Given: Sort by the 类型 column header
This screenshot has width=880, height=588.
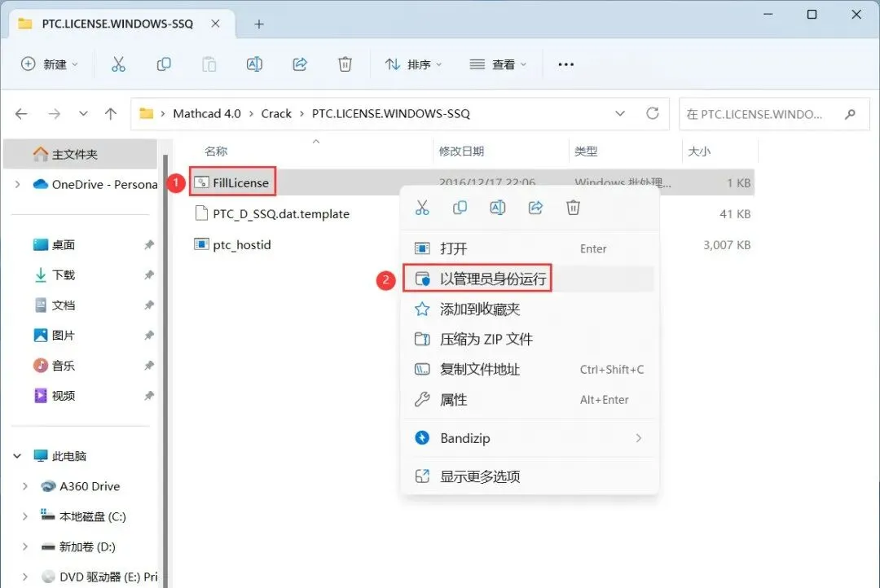Looking at the screenshot, I should tap(586, 151).
